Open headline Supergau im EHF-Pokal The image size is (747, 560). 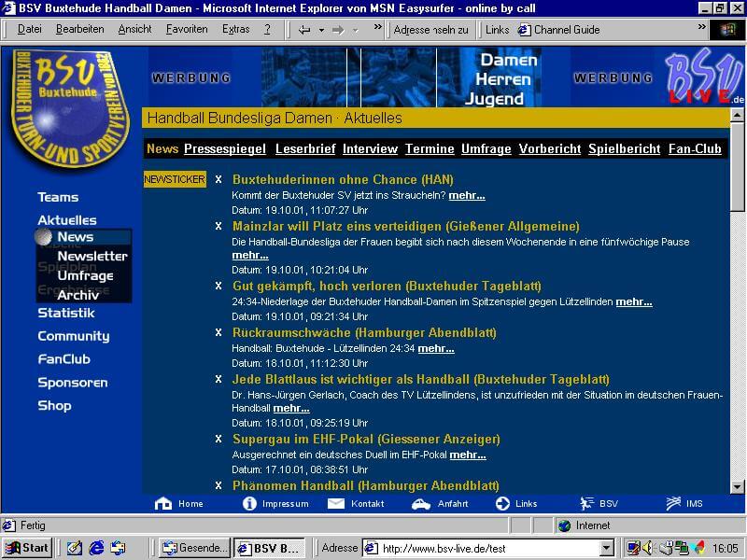(366, 439)
